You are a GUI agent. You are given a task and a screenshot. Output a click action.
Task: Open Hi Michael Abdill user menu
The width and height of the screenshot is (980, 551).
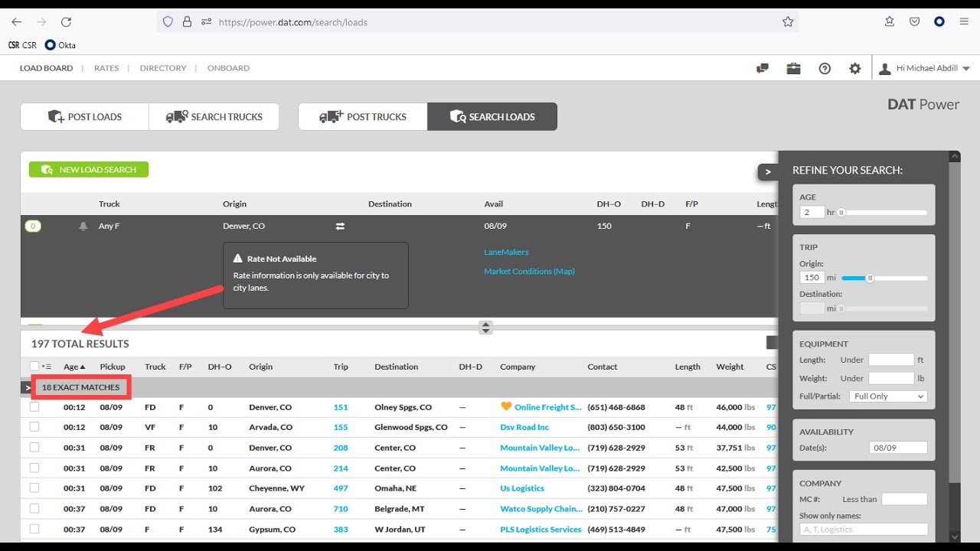(x=924, y=68)
